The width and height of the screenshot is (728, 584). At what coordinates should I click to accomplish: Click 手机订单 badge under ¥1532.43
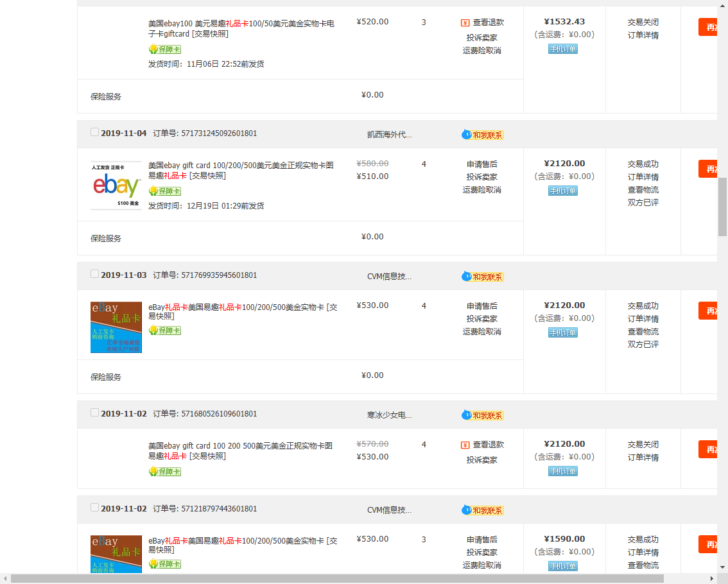[x=563, y=49]
